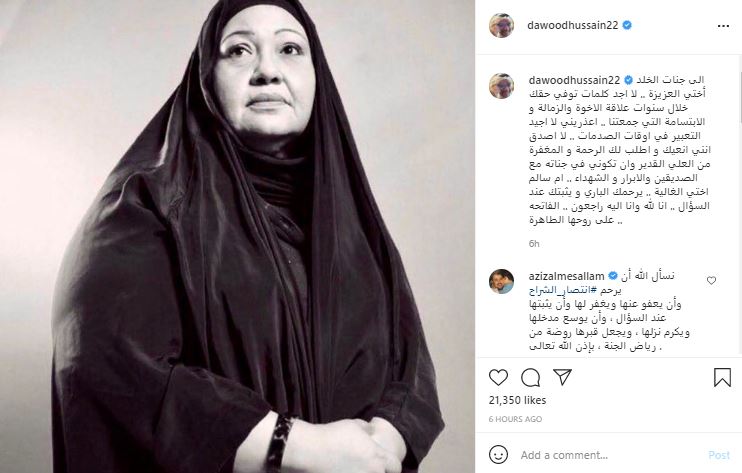
Task: Click the Post comment button
Action: [719, 455]
